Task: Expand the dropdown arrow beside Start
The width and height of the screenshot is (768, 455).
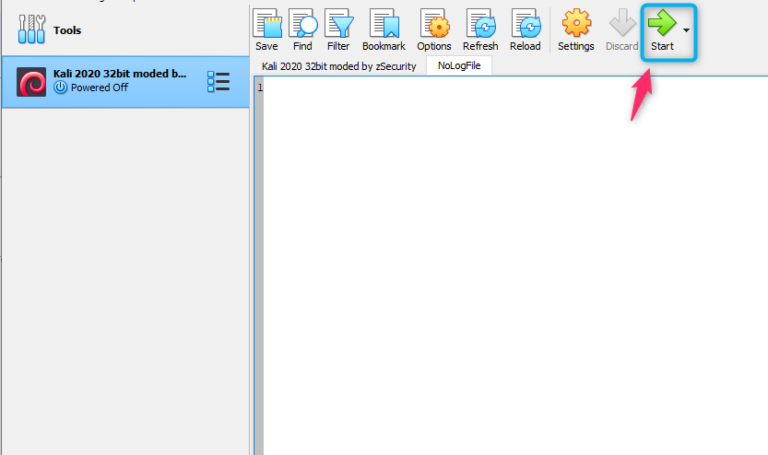Action: click(686, 31)
